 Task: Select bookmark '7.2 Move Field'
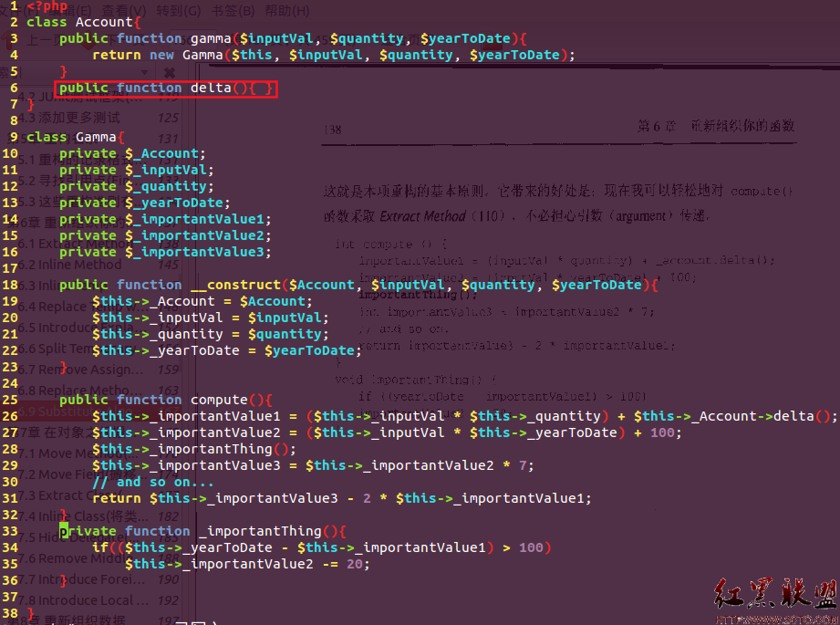coord(99,475)
